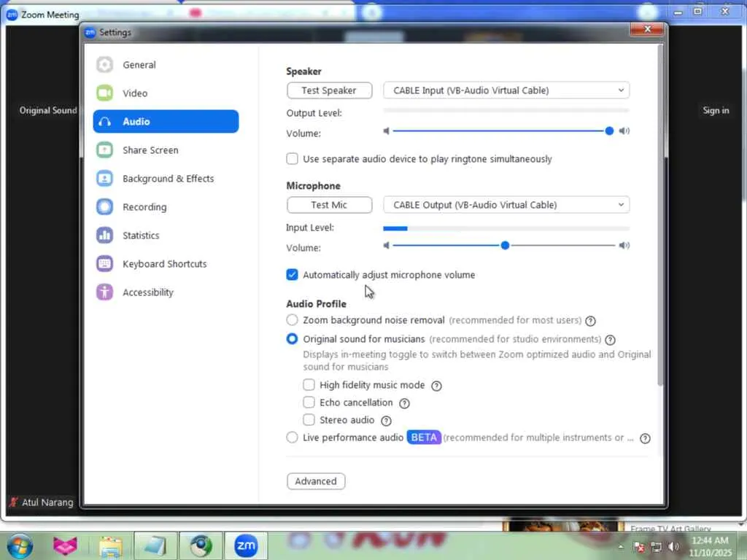The height and width of the screenshot is (560, 747).
Task: Click the pink fox taskbar icon
Action: point(65,547)
